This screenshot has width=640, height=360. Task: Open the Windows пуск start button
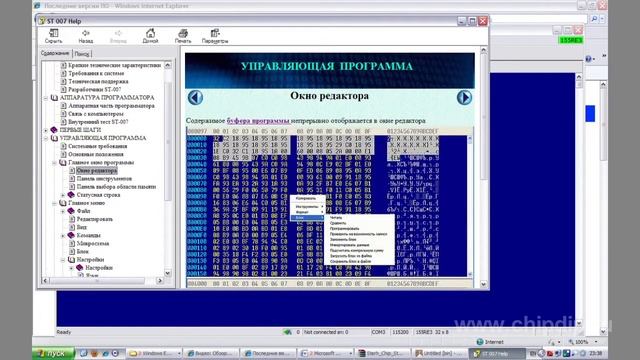(x=53, y=353)
